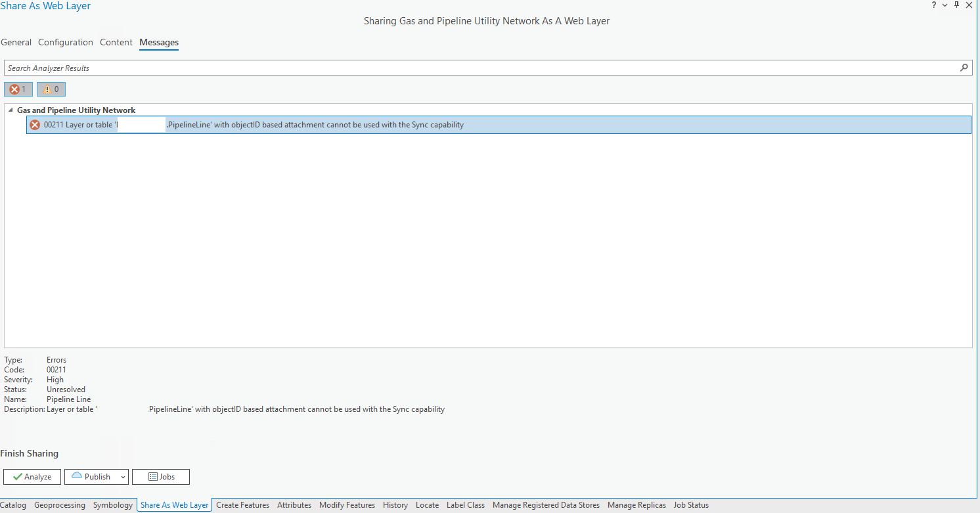This screenshot has width=980, height=513.
Task: Switch to the Configuration tab
Action: tap(65, 42)
